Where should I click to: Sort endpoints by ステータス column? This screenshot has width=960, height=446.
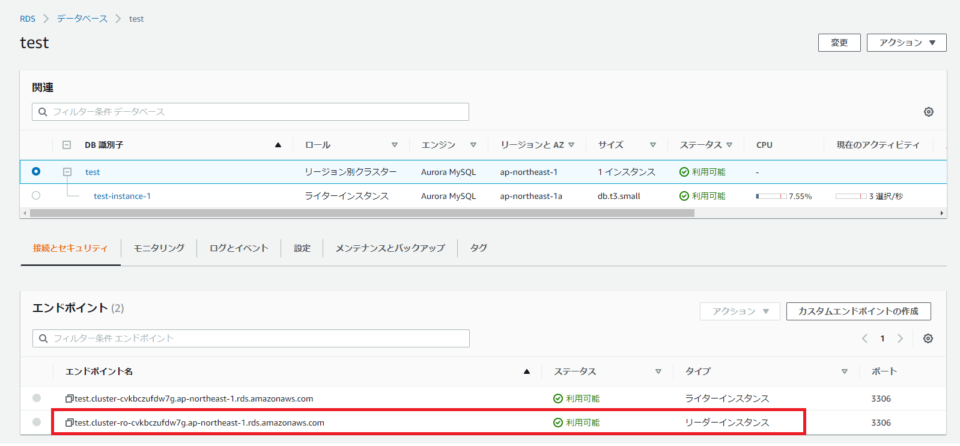click(658, 371)
